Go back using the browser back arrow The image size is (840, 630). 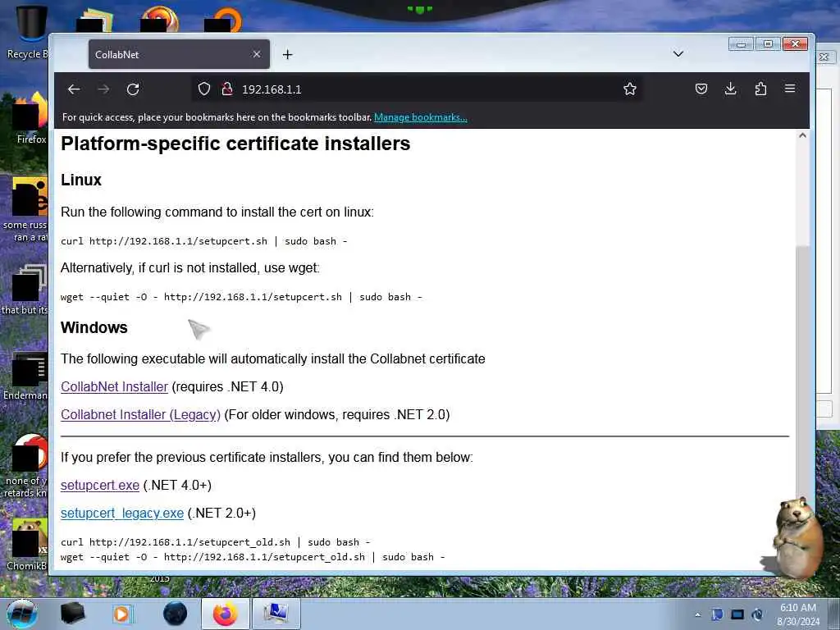(74, 89)
